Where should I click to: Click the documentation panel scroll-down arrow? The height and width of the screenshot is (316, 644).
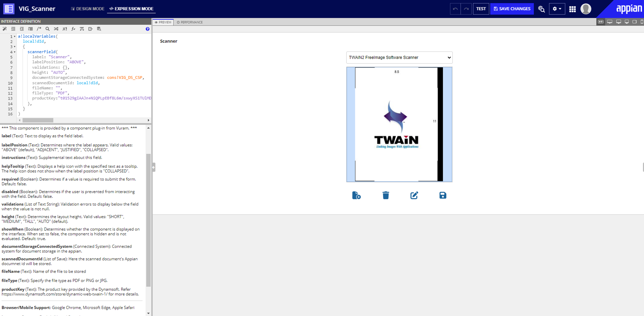coord(148,313)
